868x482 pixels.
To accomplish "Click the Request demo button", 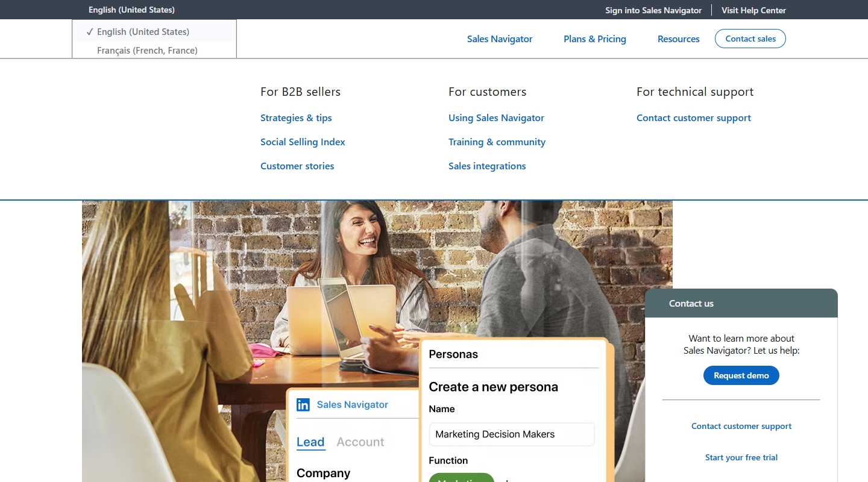I will (741, 375).
